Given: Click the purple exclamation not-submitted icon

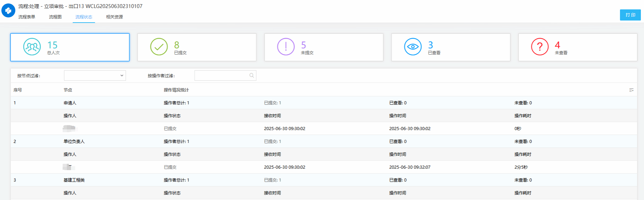Looking at the screenshot, I should 286,47.
